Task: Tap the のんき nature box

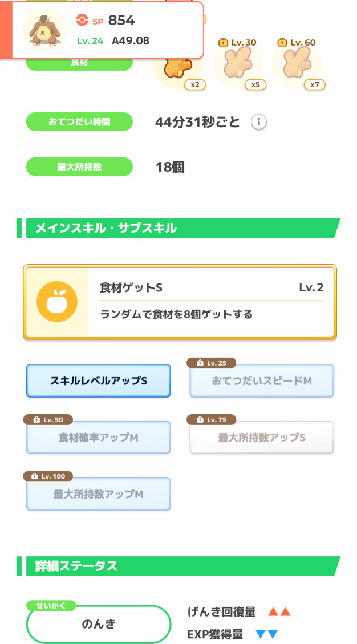Action: point(98,624)
